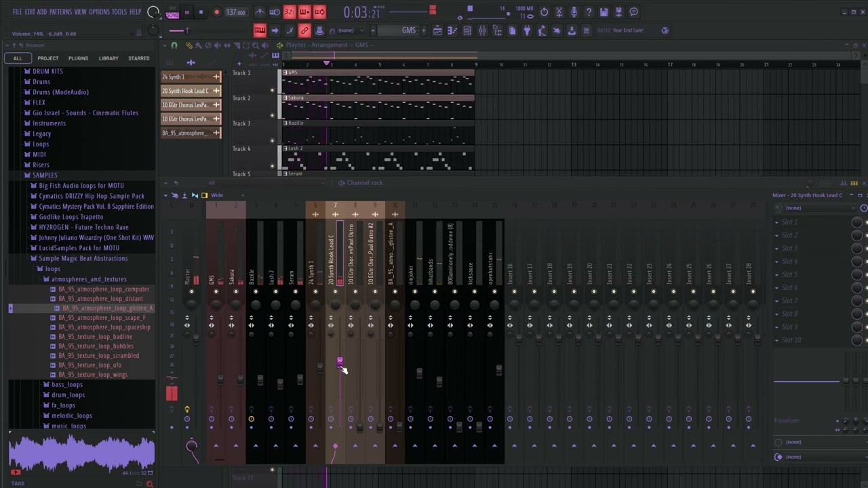Click the sample waveform preview
Screen dimensions: 868x488
pyautogui.click(x=81, y=453)
